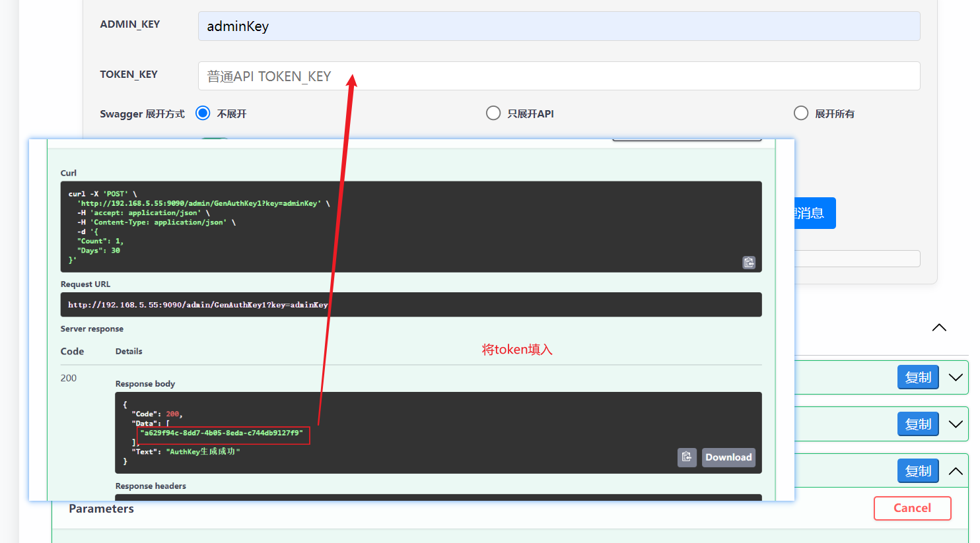Click the ADMIN_KEY field containing adminKey
980x543 pixels.
click(x=559, y=26)
